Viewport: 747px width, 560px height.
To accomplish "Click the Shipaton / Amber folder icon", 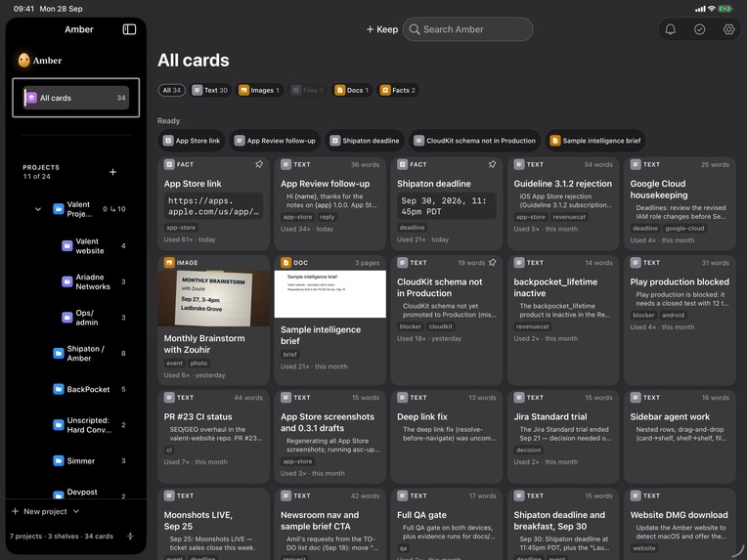I will point(58,353).
